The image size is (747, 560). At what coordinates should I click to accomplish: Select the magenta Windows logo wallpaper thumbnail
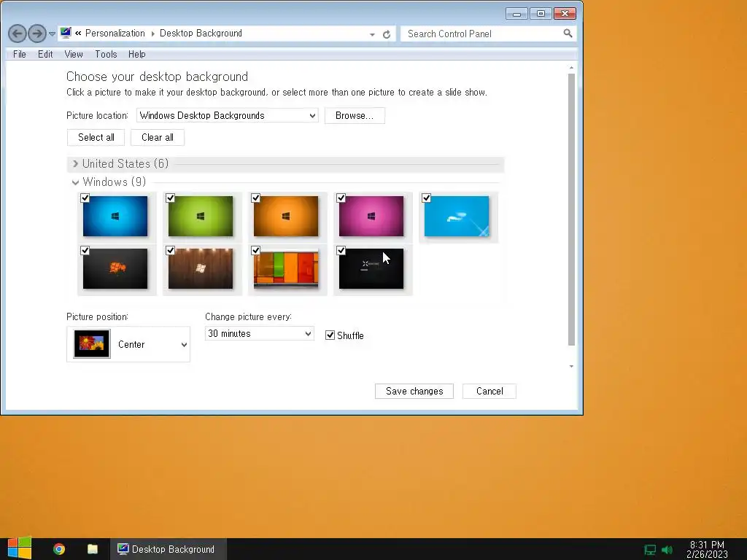pyautogui.click(x=371, y=216)
